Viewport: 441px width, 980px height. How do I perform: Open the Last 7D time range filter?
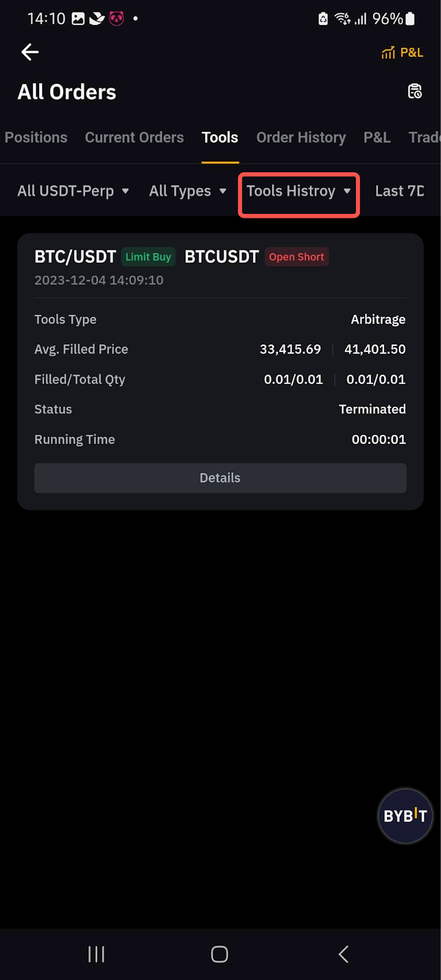click(399, 191)
